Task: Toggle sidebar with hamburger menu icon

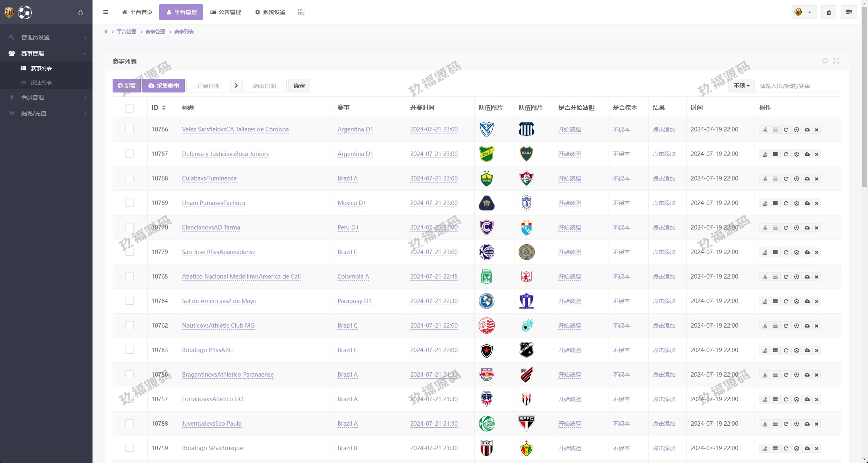Action: pyautogui.click(x=106, y=12)
